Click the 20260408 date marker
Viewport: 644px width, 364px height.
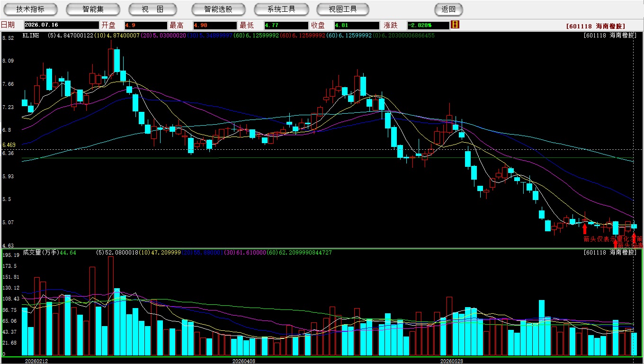243,361
